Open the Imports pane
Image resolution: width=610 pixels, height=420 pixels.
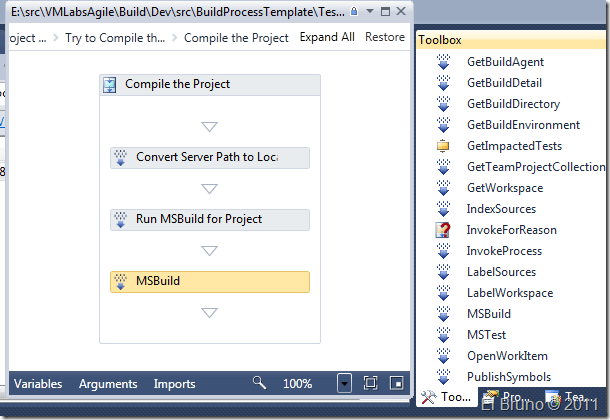(175, 384)
